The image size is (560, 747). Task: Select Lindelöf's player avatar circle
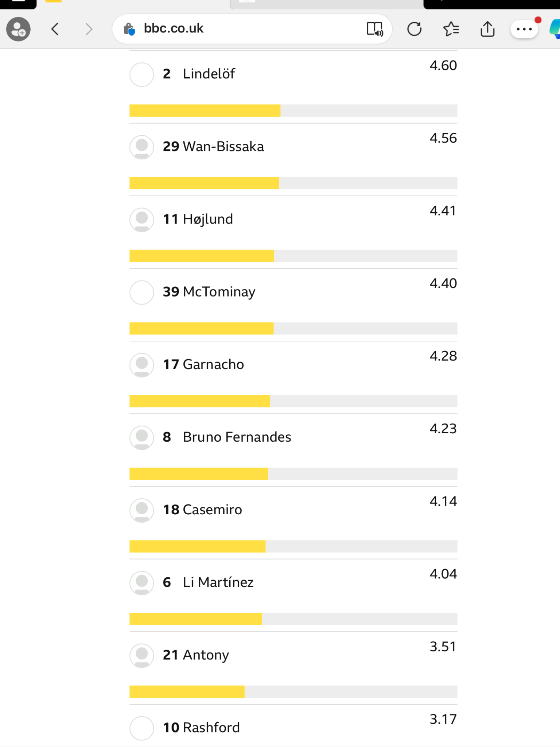[x=142, y=74]
